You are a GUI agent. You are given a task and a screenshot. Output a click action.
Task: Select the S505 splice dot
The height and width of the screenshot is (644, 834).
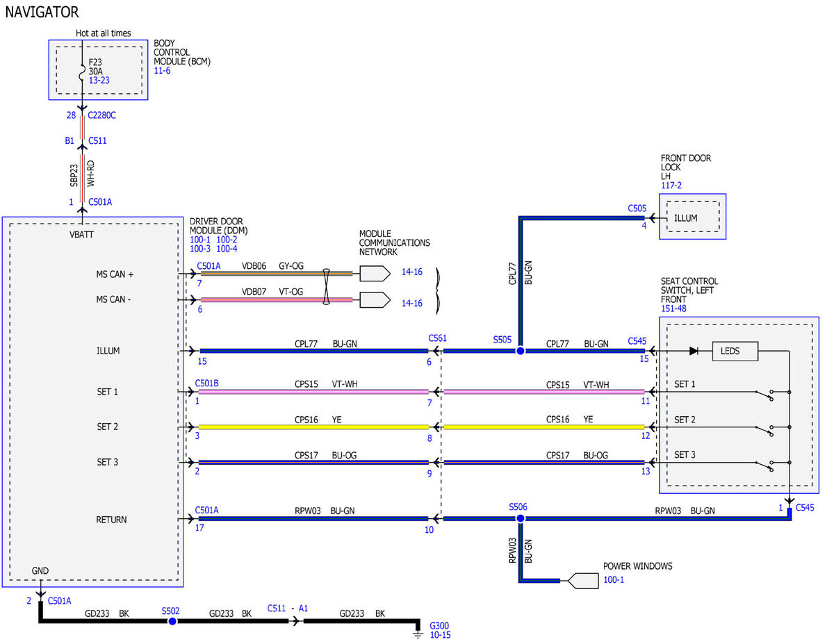click(520, 352)
